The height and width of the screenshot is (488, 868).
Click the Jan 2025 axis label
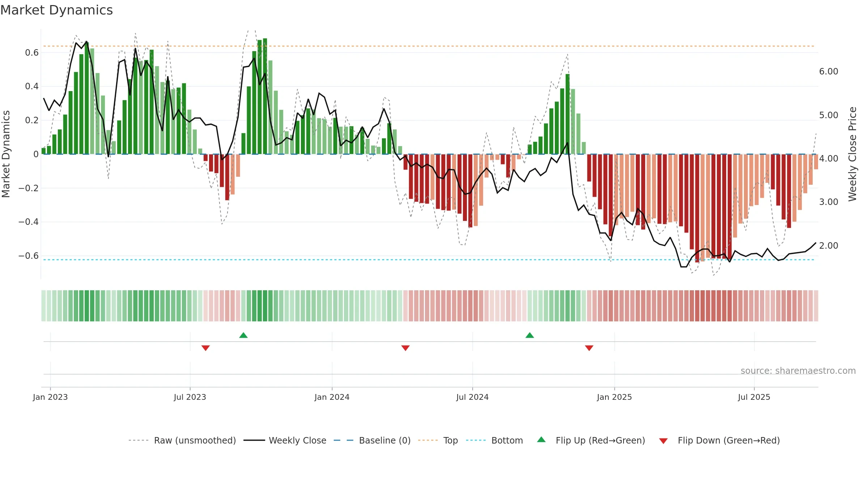tap(614, 397)
